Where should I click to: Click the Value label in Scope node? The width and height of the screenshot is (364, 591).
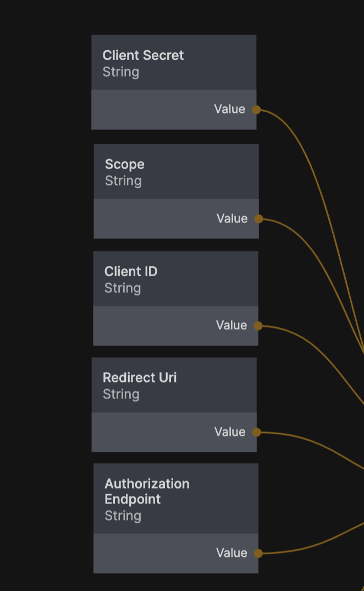point(232,218)
